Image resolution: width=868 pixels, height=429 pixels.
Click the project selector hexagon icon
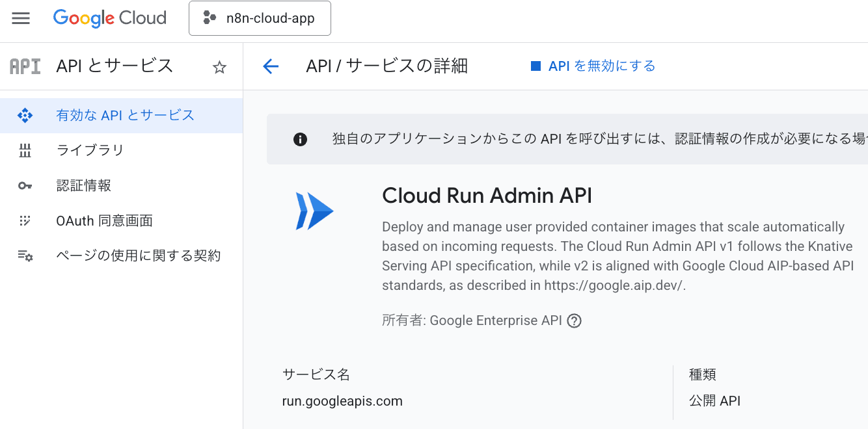click(x=210, y=18)
